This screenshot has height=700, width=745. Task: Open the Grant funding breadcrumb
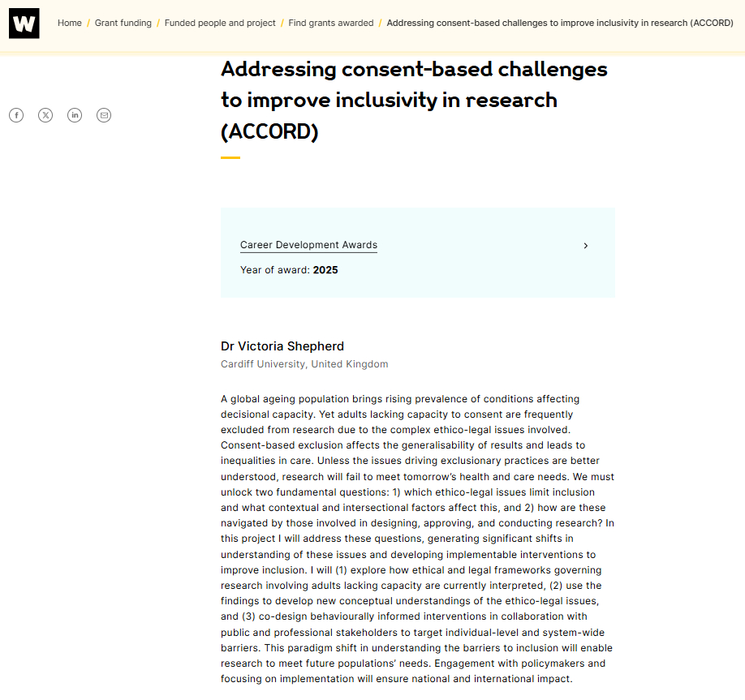pyautogui.click(x=123, y=23)
